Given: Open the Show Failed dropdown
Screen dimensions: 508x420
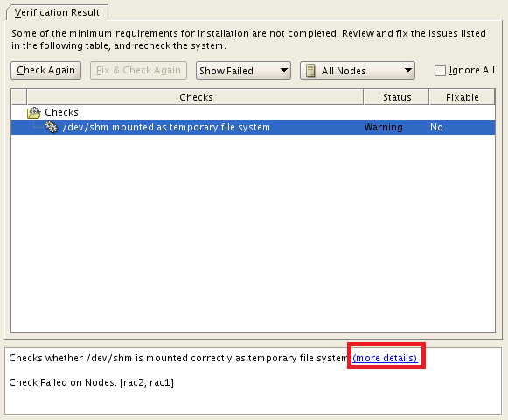Looking at the screenshot, I should 243,71.
